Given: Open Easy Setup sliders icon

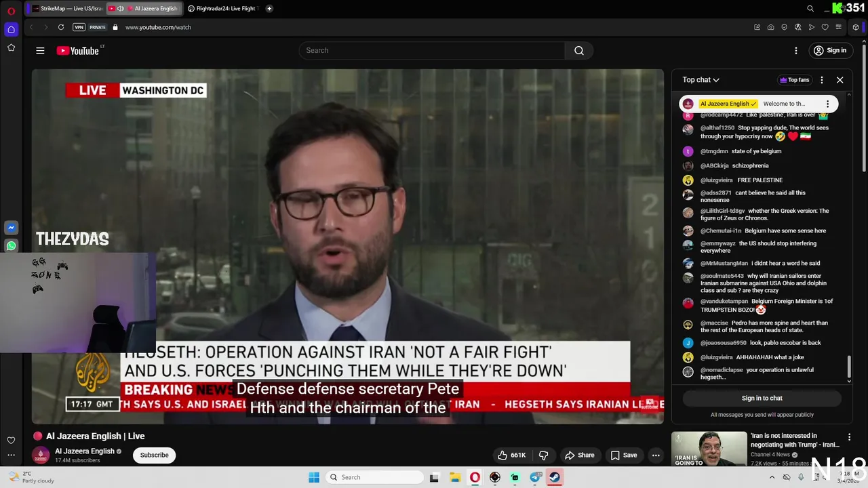Looking at the screenshot, I should click(839, 27).
